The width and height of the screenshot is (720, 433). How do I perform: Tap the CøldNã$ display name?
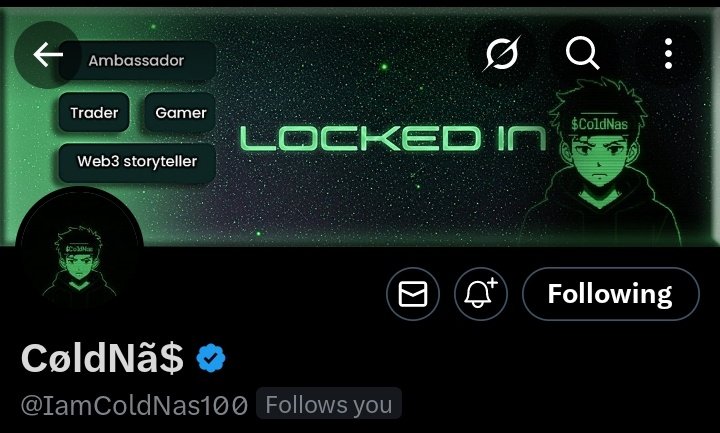pos(102,359)
